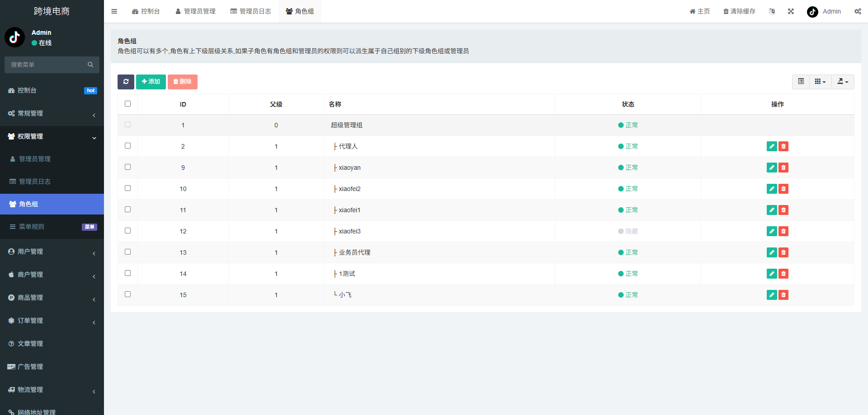Toggle the select-all checkbox in table header
868x415 pixels.
pos(127,103)
